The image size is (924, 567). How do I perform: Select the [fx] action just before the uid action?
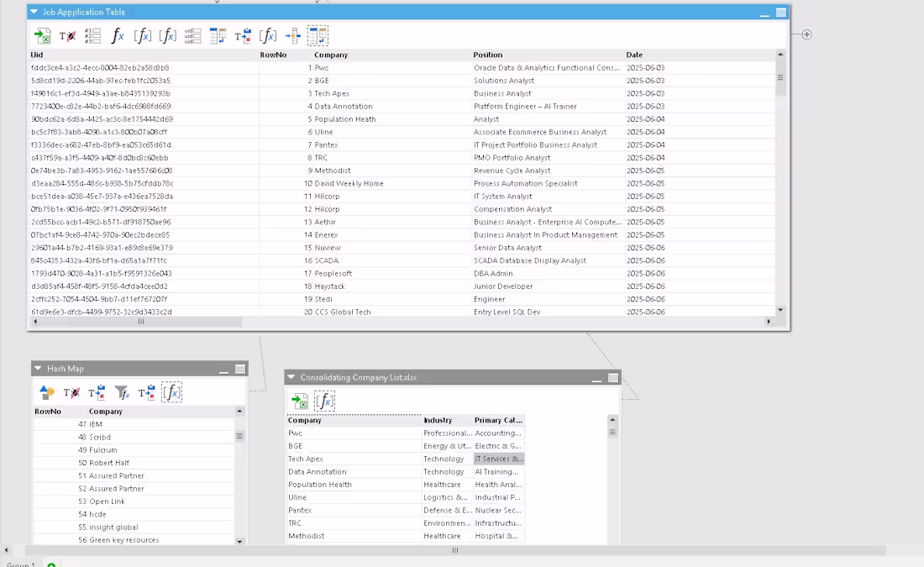pyautogui.click(x=168, y=36)
